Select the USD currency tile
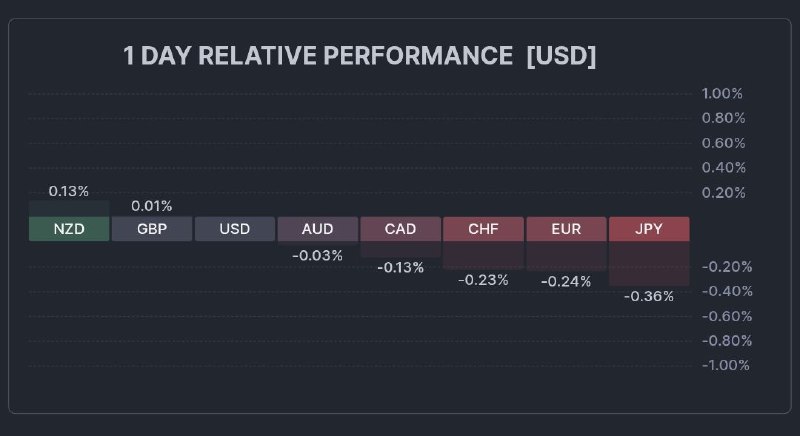Screen dimensions: 800x436 (234, 229)
